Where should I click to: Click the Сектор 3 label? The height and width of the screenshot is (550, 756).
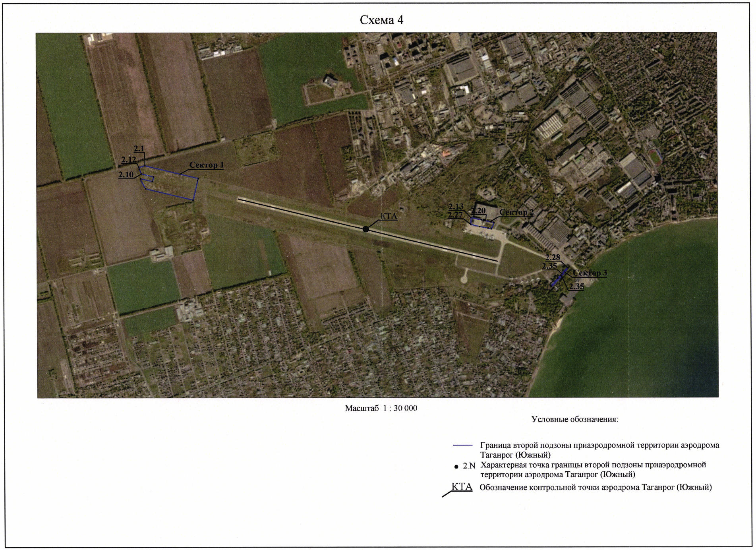click(590, 273)
